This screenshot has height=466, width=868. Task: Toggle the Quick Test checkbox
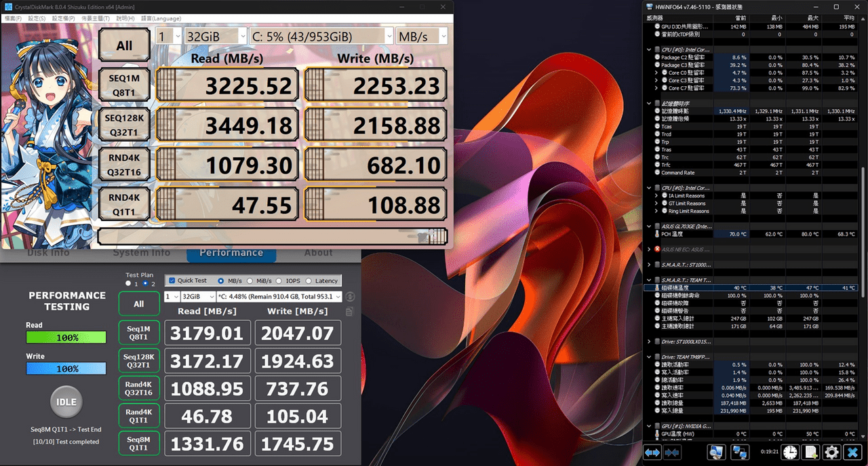(172, 280)
